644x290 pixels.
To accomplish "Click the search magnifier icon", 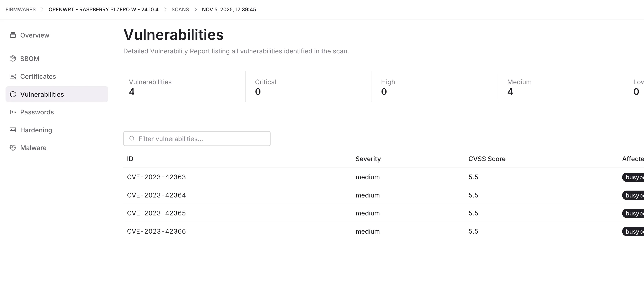I will pos(132,139).
